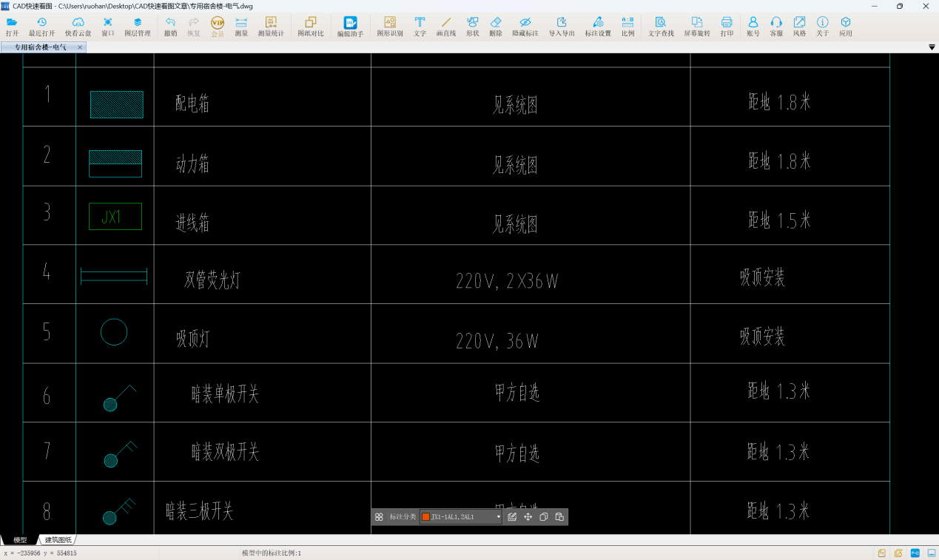Open 文字查找 text search
This screenshot has height=560, width=939.
pyautogui.click(x=661, y=27)
